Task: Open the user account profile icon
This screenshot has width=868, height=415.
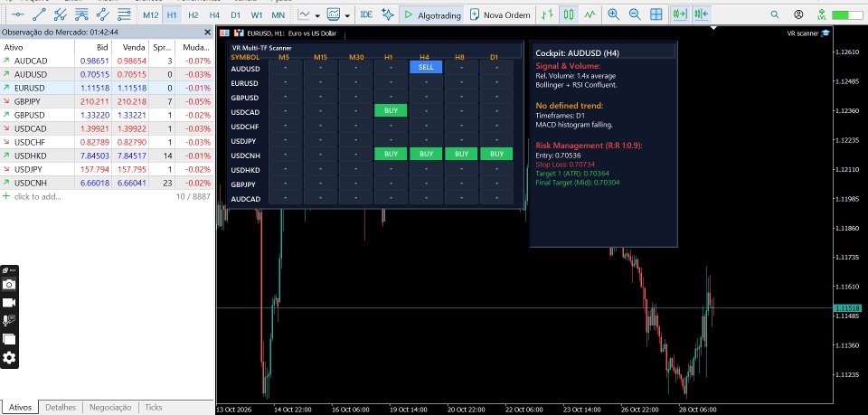Action: point(798,15)
